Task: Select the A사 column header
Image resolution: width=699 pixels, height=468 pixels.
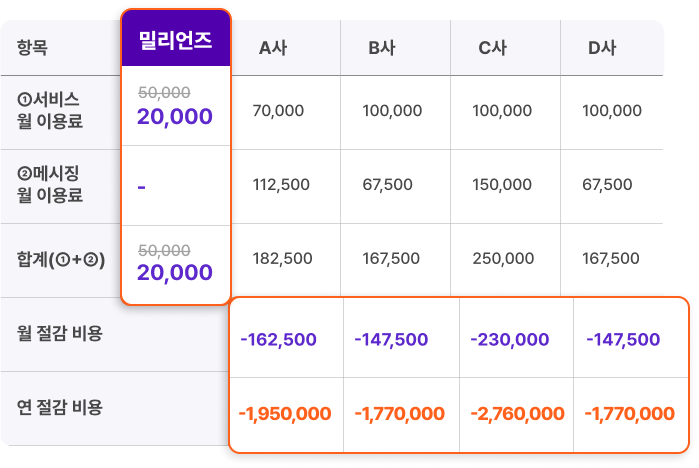Action: click(272, 47)
